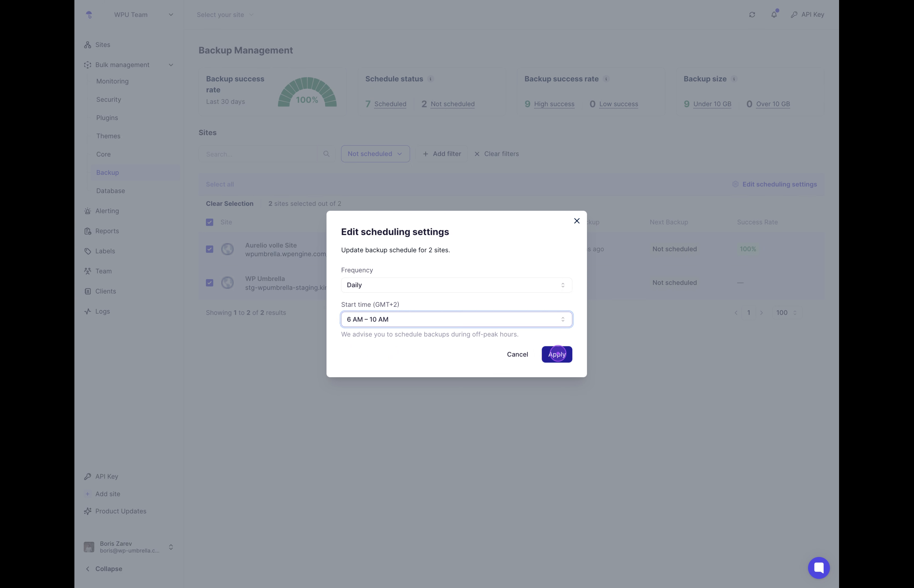Click the Over 10 GB link

pyautogui.click(x=773, y=104)
